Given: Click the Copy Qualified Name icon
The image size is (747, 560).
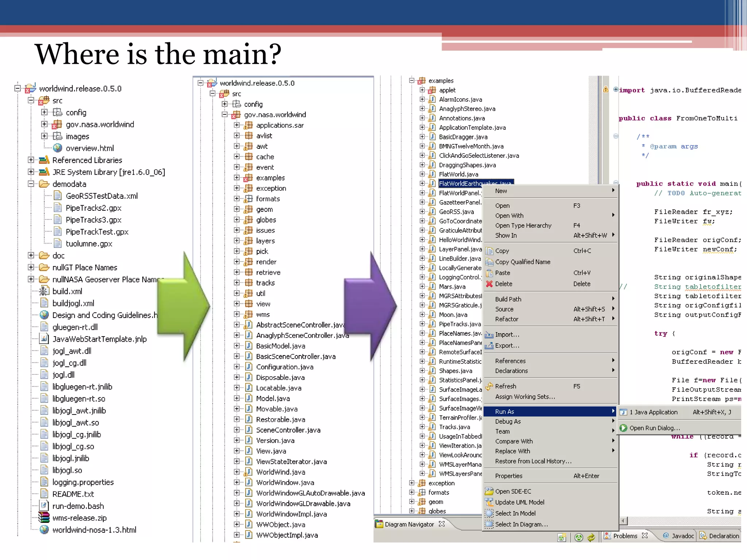Looking at the screenshot, I should 489,262.
